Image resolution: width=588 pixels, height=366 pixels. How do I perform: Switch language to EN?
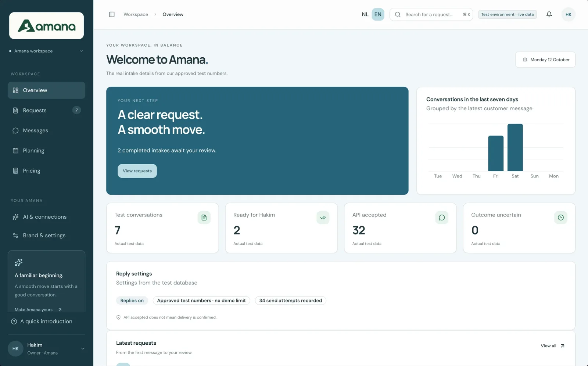pos(378,14)
